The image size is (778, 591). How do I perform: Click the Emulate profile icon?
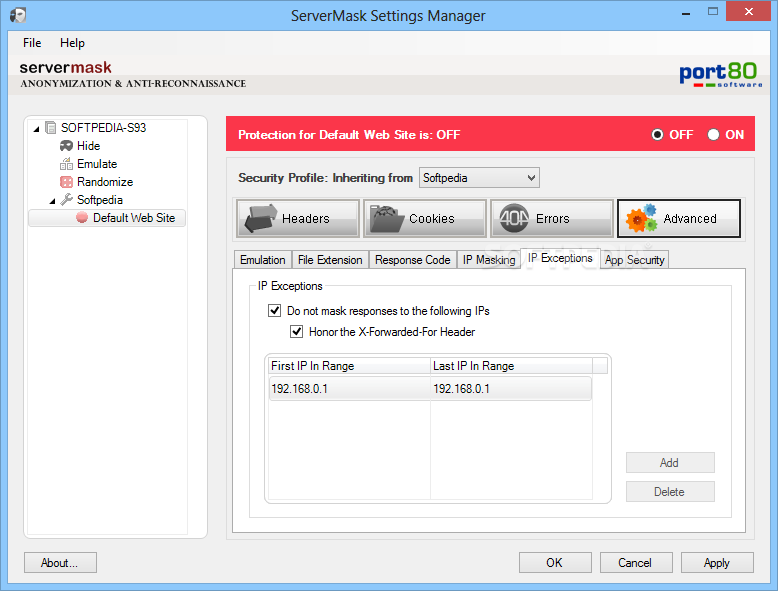[x=66, y=164]
